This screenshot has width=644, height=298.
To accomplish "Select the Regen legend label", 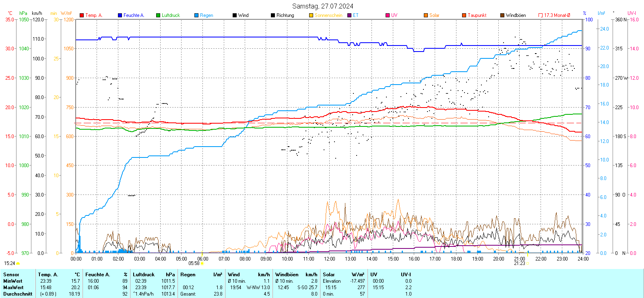I will [206, 15].
